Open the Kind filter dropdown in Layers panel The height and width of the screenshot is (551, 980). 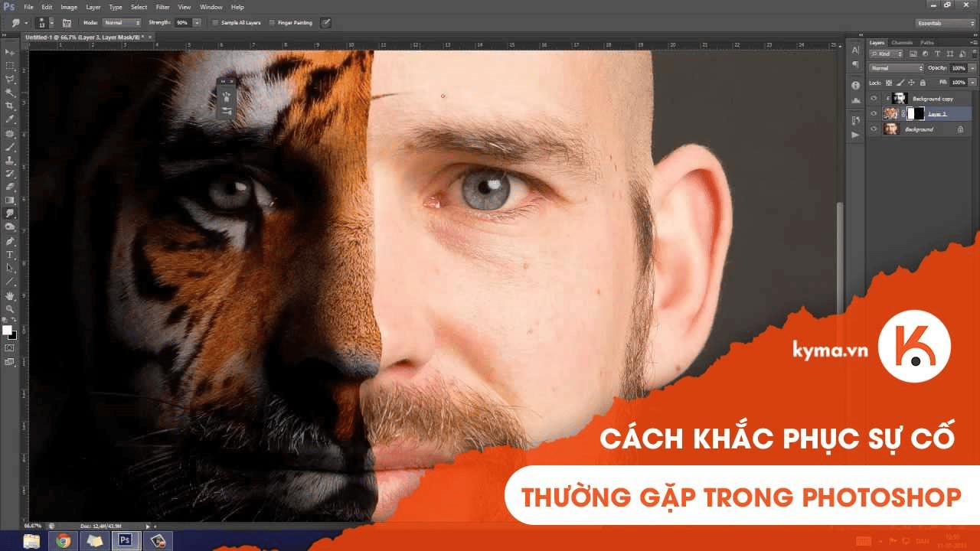(886, 54)
